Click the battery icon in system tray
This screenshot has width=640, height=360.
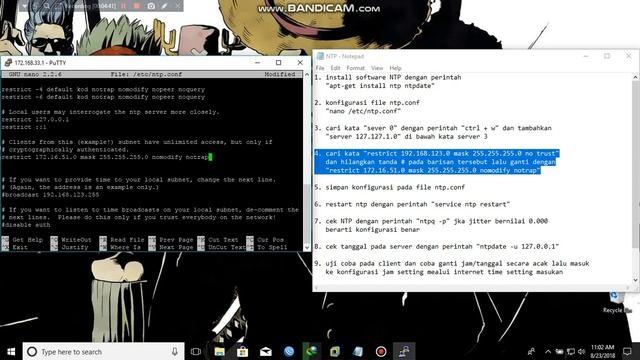point(559,351)
